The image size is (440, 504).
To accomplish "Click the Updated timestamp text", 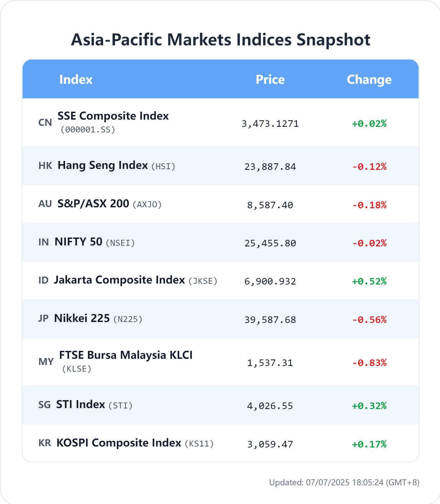I will point(344,482).
